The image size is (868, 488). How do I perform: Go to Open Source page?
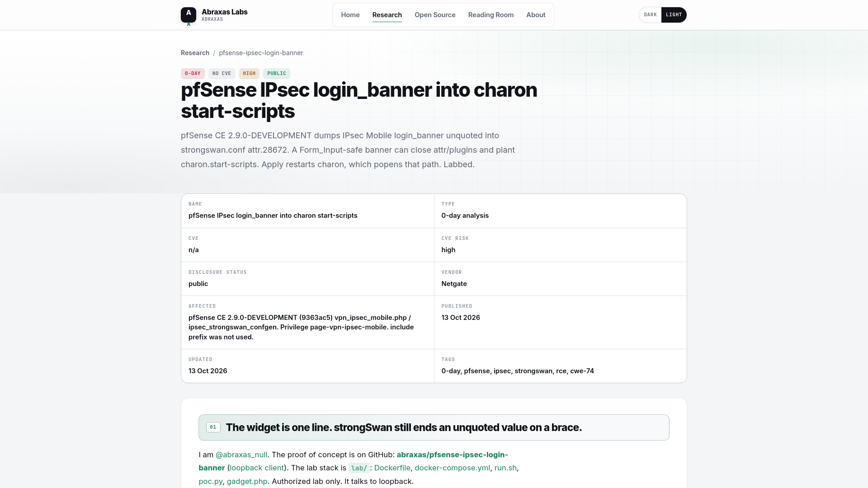coord(435,15)
